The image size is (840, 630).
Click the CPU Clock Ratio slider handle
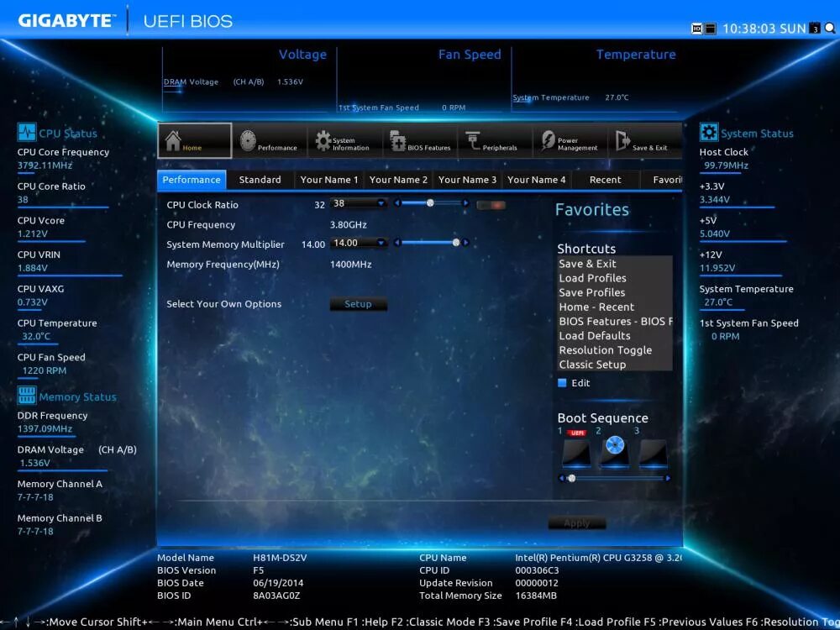click(430, 203)
